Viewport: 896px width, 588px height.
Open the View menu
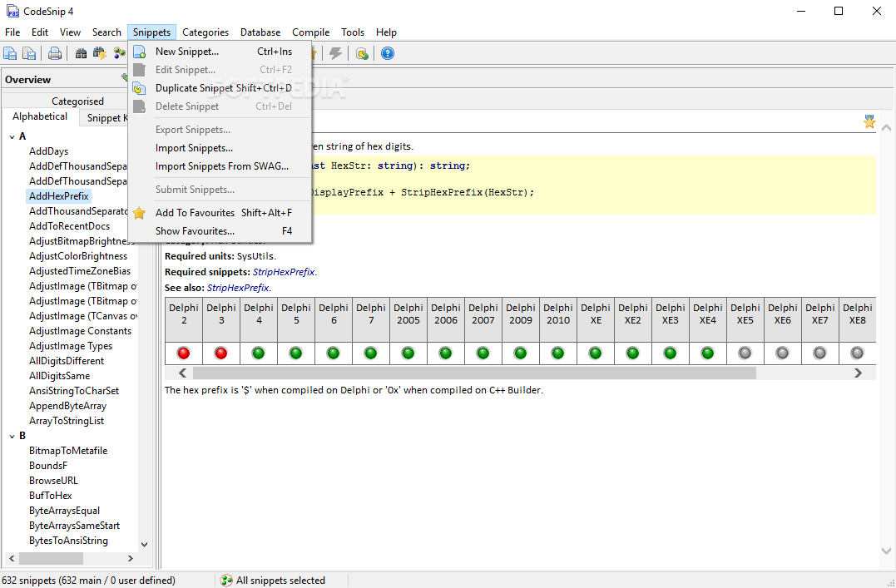(x=70, y=32)
